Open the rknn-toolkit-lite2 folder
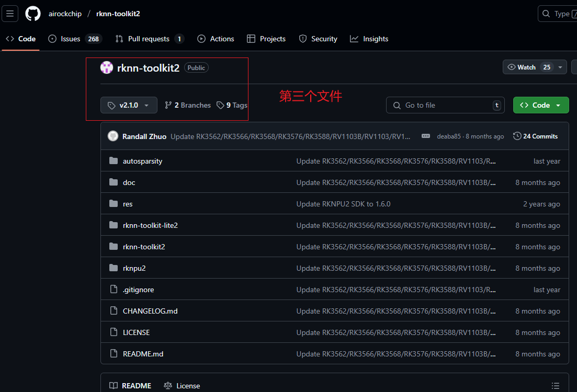The width and height of the screenshot is (577, 392). [150, 225]
